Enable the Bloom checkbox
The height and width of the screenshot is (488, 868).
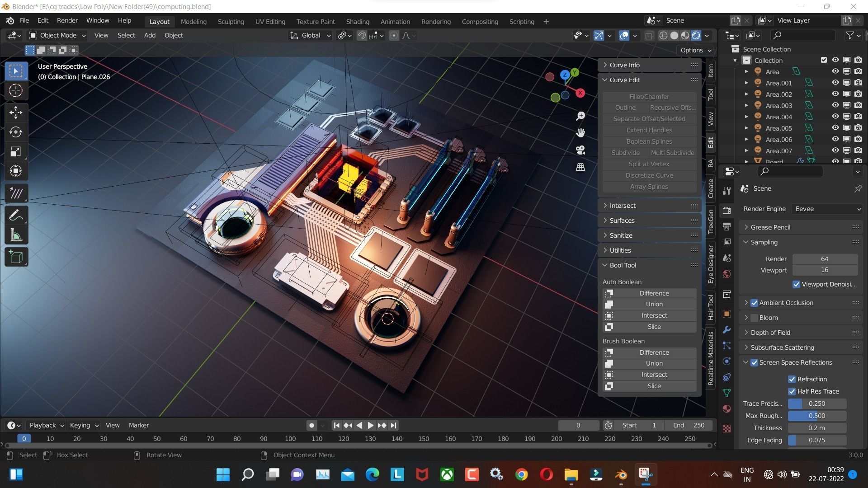click(x=754, y=318)
